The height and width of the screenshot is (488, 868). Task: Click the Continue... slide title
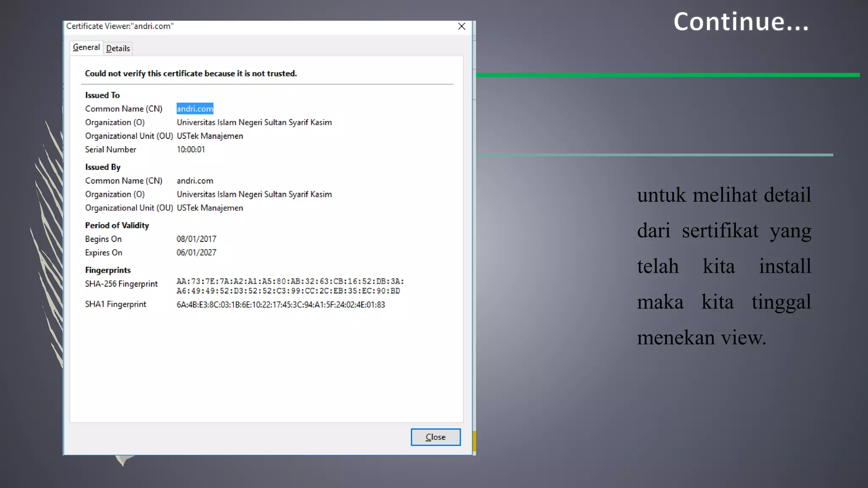741,21
